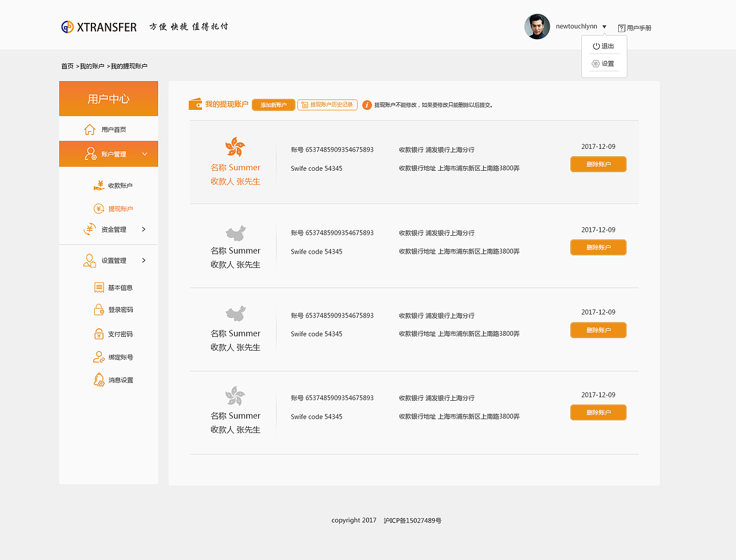Expand 设置管理 with its arrow
736x560 pixels.
(144, 260)
